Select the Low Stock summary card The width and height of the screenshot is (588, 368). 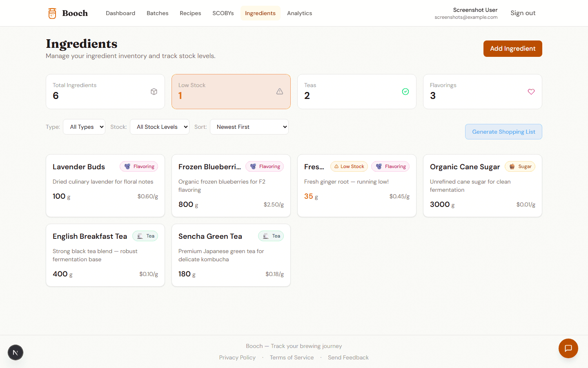231,92
